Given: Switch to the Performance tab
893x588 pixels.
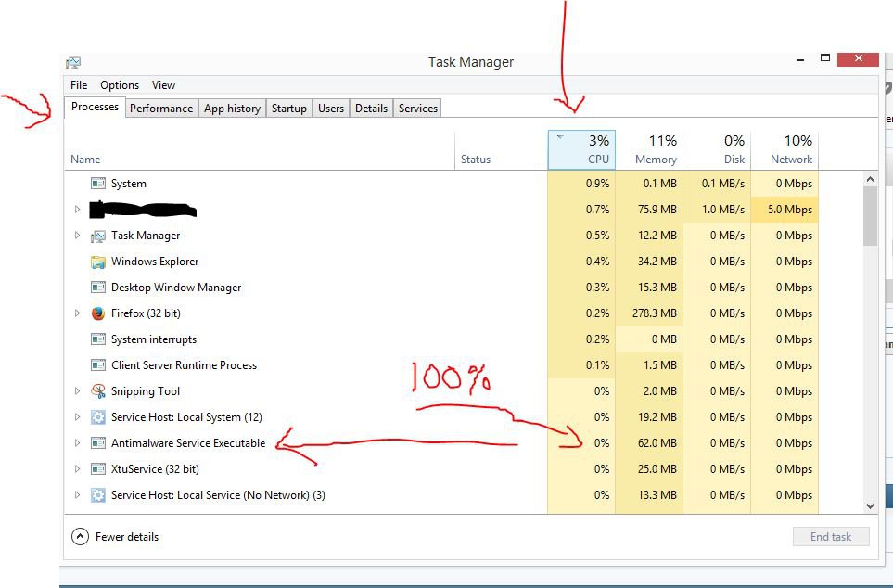Looking at the screenshot, I should coord(161,109).
